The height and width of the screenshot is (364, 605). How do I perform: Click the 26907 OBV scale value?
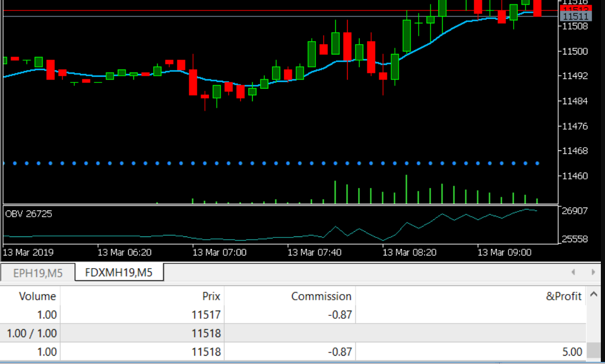(x=575, y=211)
